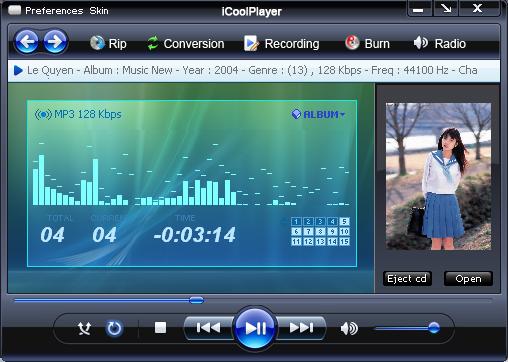Click the Open button
508x362 pixels.
(468, 279)
